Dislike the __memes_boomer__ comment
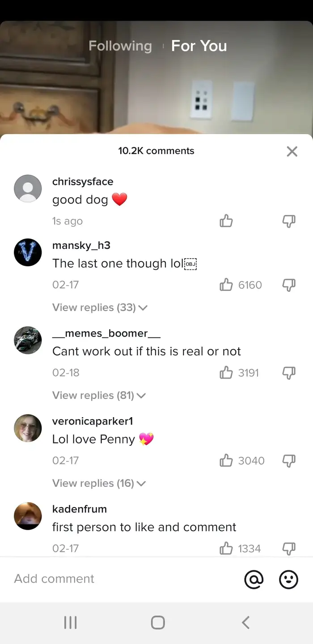Image resolution: width=313 pixels, height=644 pixels. pos(289,372)
